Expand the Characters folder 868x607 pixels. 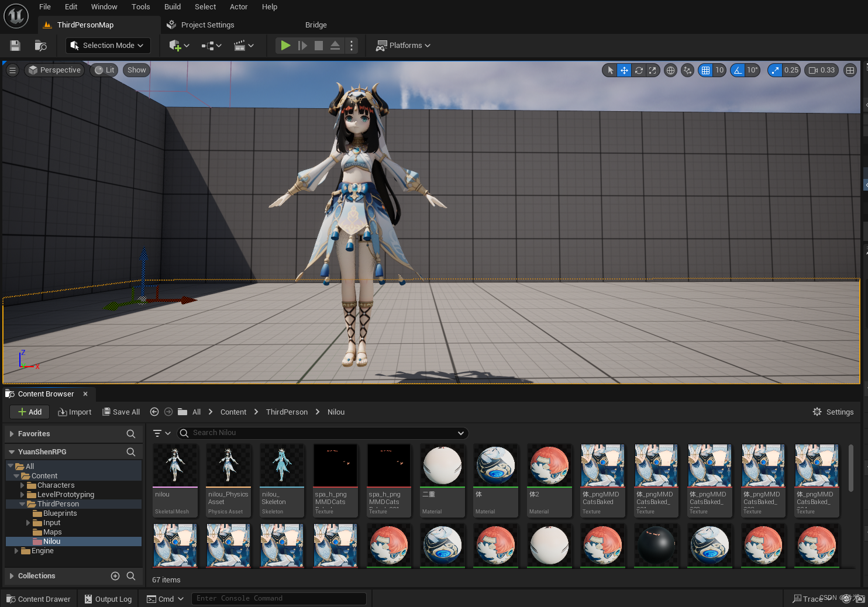tap(22, 485)
